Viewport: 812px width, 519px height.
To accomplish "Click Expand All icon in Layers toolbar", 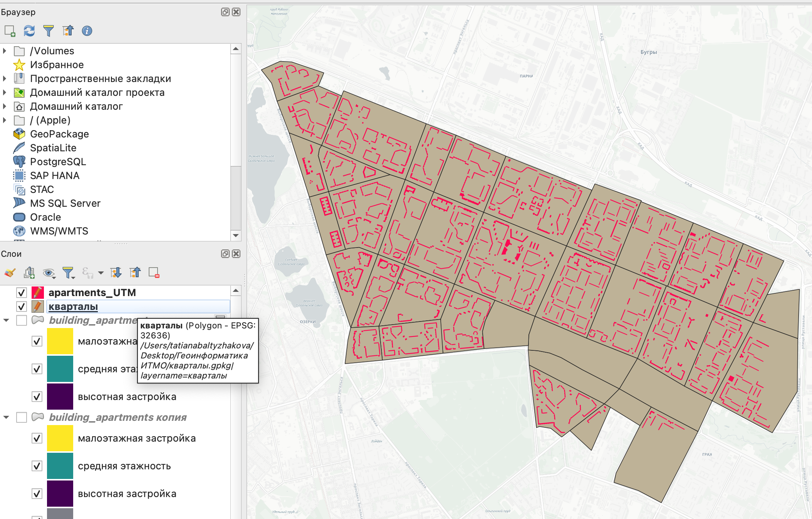I will [x=116, y=273].
